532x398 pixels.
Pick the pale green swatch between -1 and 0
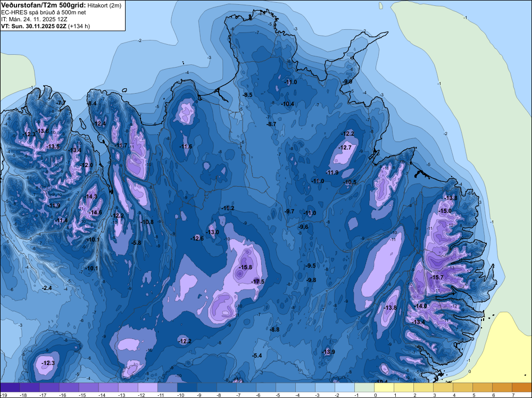coord(364,388)
